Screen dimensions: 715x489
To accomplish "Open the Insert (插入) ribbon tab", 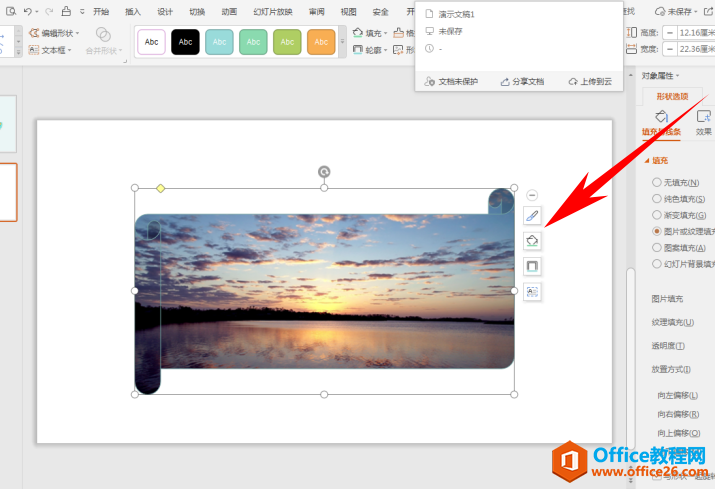I will (x=133, y=12).
